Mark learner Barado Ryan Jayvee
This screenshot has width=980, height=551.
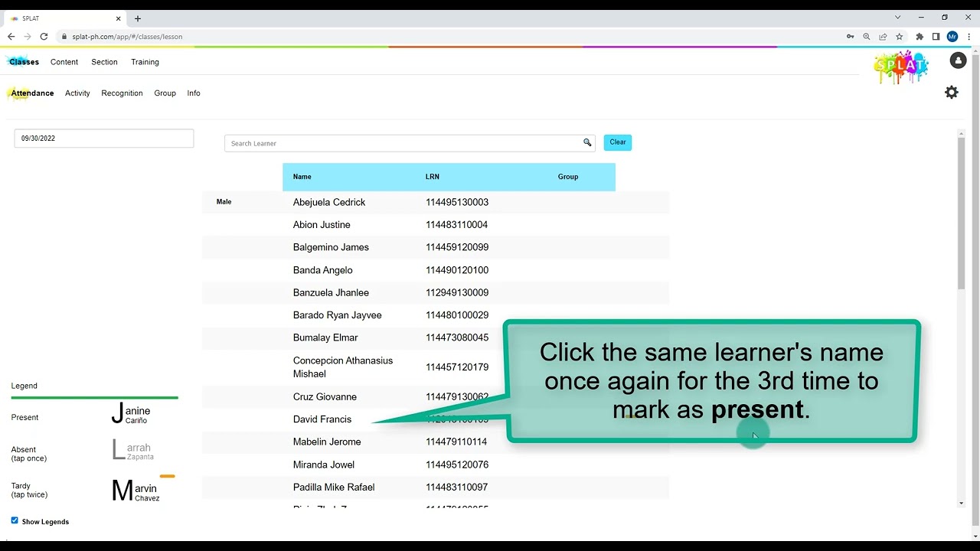click(337, 315)
